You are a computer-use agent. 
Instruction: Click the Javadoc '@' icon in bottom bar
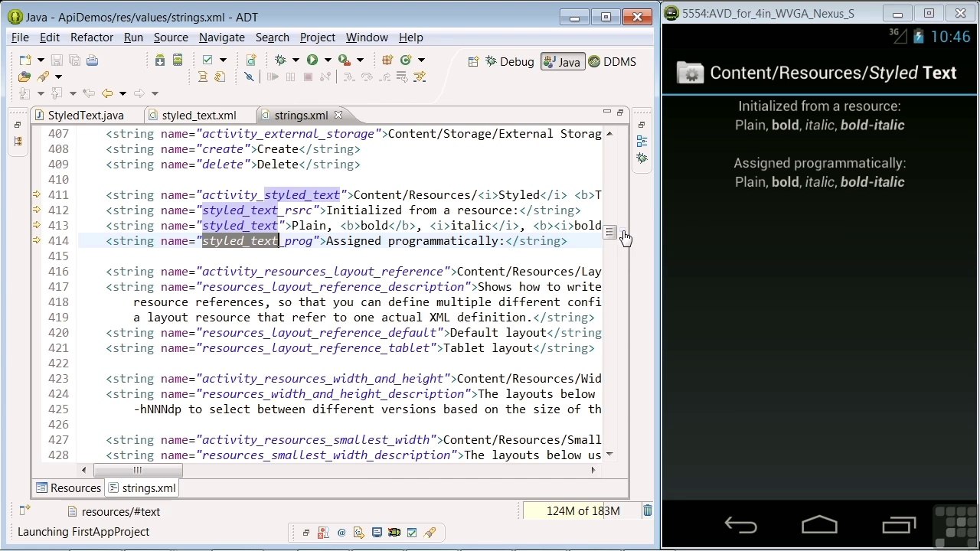pyautogui.click(x=341, y=533)
